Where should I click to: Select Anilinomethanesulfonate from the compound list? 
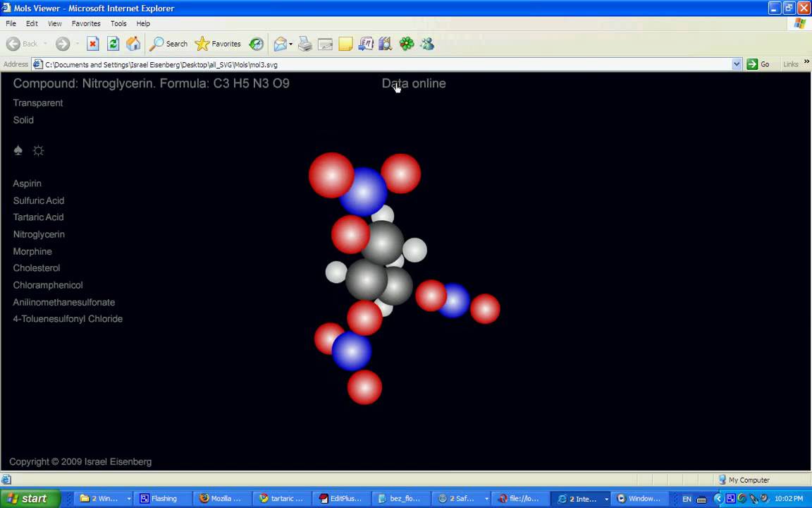pyautogui.click(x=63, y=302)
